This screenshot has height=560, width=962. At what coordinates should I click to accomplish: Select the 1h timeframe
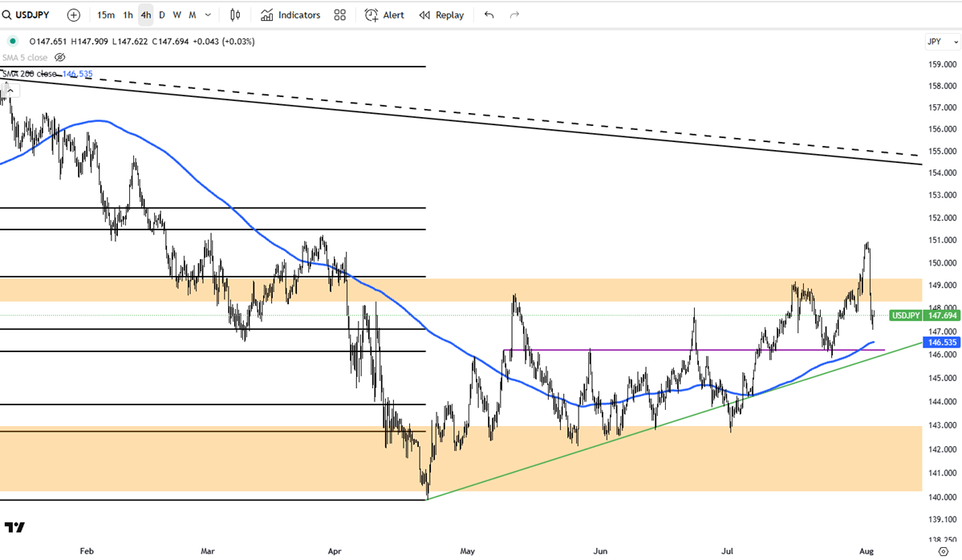(128, 14)
